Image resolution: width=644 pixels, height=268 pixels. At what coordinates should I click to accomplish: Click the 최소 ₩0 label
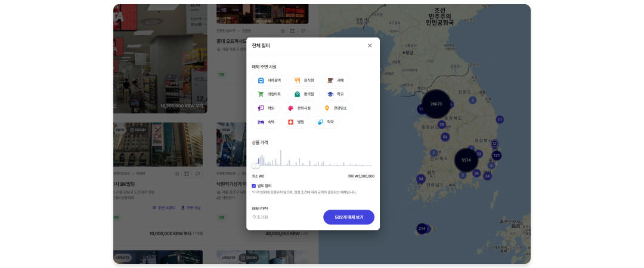[x=258, y=176]
